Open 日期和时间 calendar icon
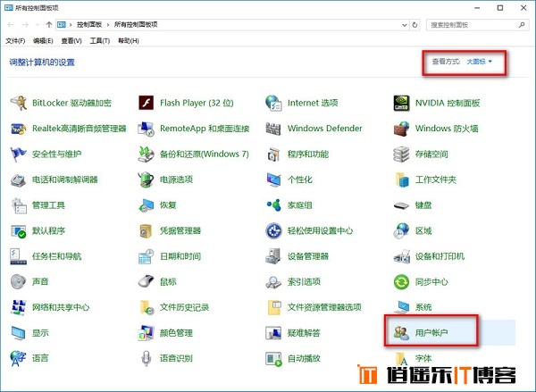This screenshot has width=536, height=392. point(146,256)
